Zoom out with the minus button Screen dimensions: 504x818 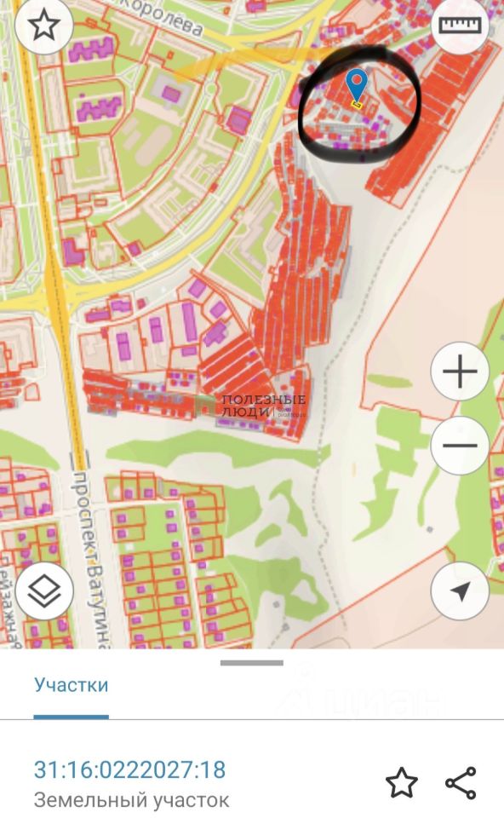[460, 445]
